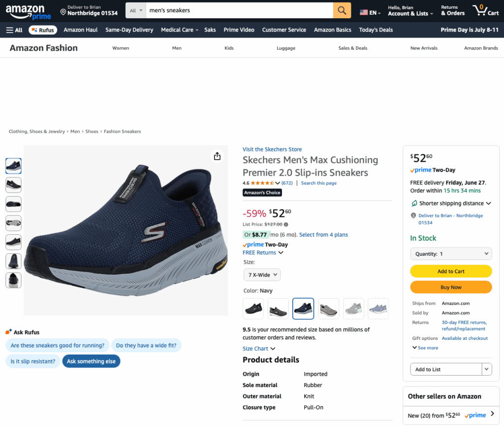The width and height of the screenshot is (504, 426).
Task: Open the shopping cart icon
Action: click(x=485, y=10)
